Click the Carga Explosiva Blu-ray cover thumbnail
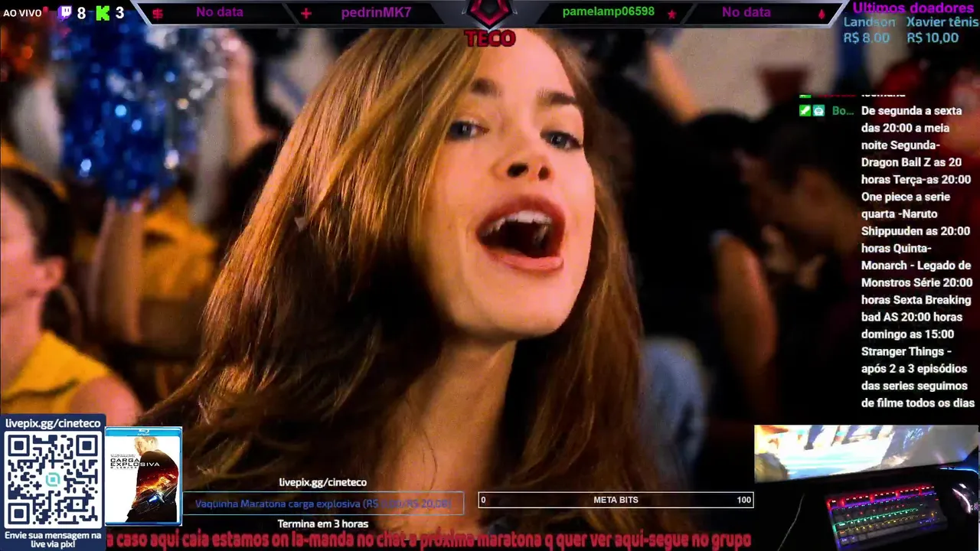The height and width of the screenshot is (551, 980). (x=143, y=475)
